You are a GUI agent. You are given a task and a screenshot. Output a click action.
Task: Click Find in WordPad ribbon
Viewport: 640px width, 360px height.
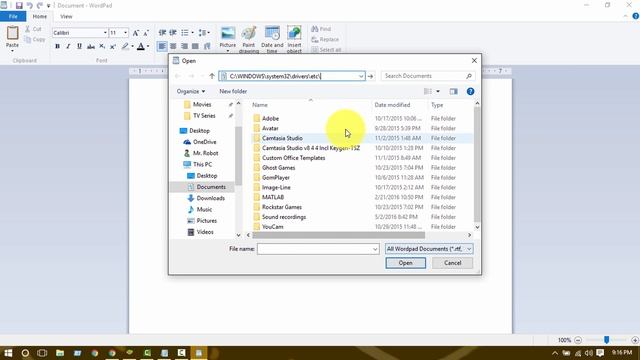tap(321, 29)
